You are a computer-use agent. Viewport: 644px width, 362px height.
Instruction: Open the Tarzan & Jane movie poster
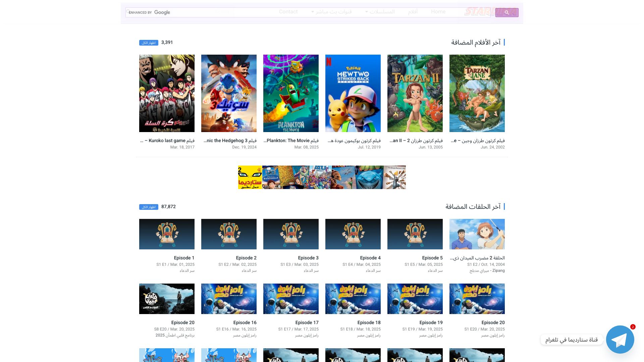coord(477,93)
